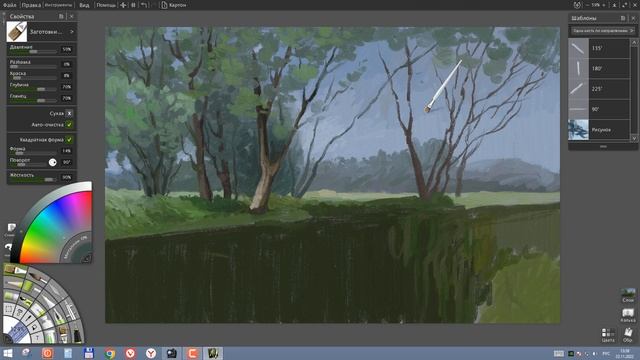Viewport: 640px width, 360px height.
Task: Open Chrome from the taskbar
Action: (109, 353)
